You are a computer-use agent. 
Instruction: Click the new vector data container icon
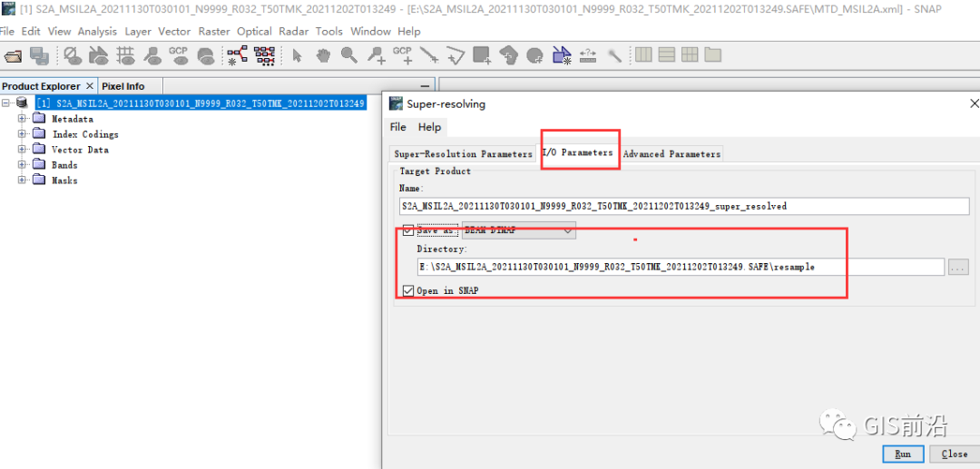pos(562,55)
